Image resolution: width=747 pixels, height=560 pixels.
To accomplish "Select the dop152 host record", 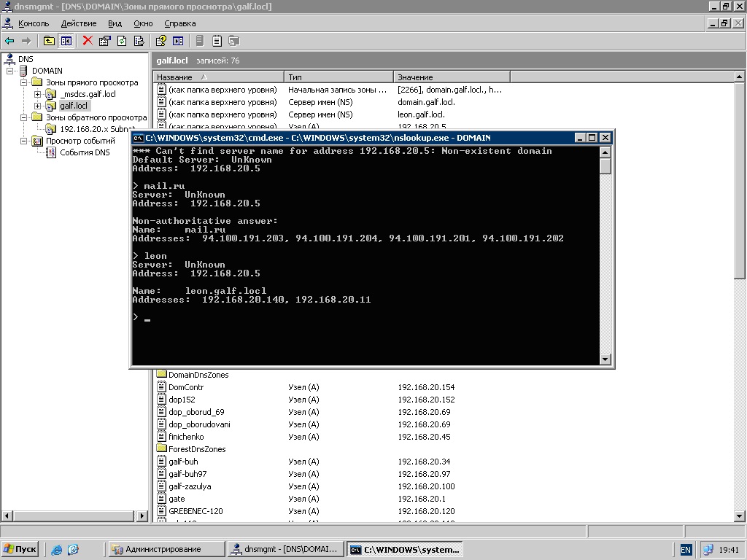I will pyautogui.click(x=306, y=400).
